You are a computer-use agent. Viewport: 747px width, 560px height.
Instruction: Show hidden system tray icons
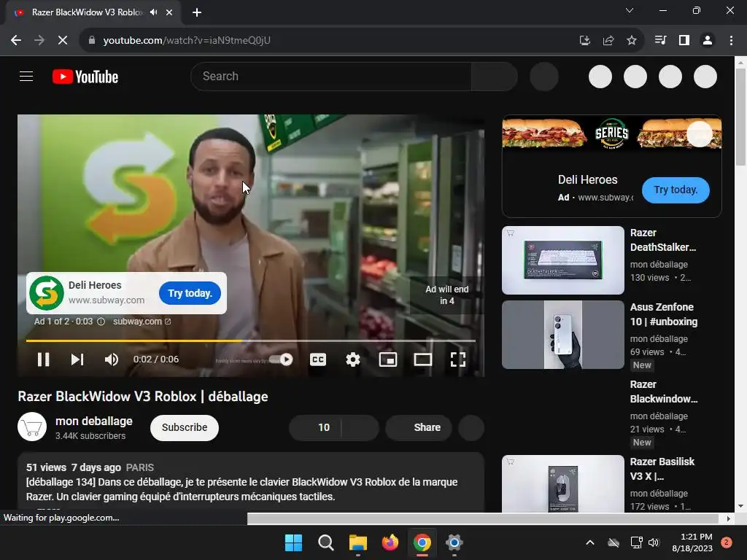tap(589, 542)
